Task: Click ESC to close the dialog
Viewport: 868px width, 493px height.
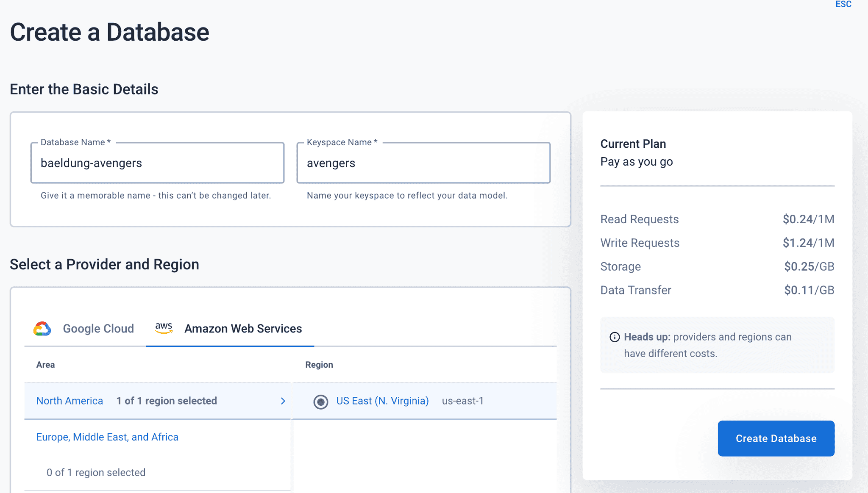Action: tap(843, 4)
